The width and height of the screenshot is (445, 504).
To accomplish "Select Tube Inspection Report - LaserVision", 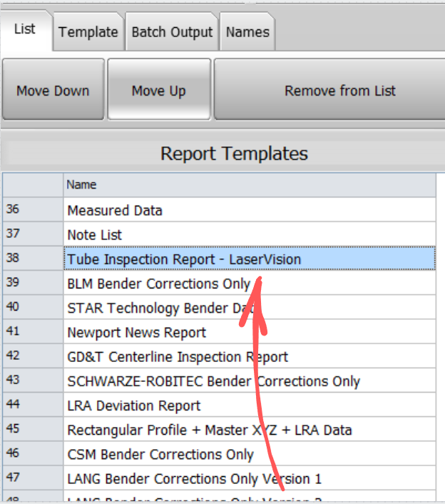I will [184, 259].
